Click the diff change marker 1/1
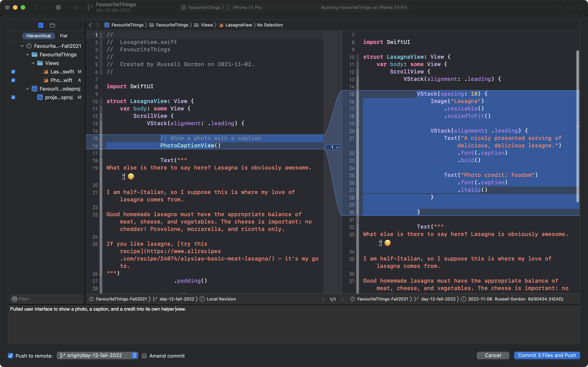 [333, 299]
